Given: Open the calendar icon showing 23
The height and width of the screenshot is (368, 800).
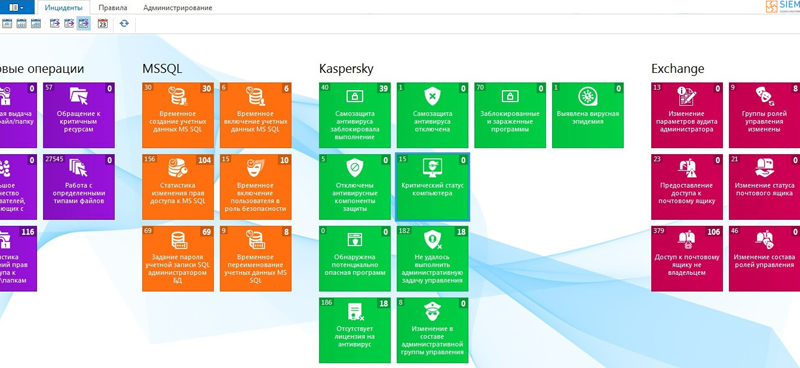Looking at the screenshot, I should coord(103,23).
